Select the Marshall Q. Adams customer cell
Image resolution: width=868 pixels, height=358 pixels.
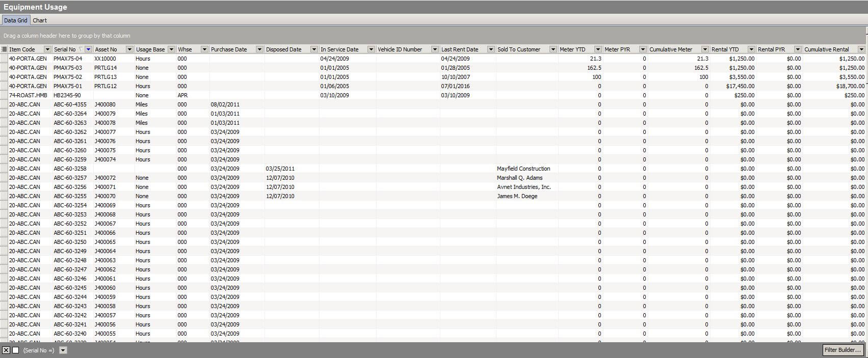pos(527,178)
